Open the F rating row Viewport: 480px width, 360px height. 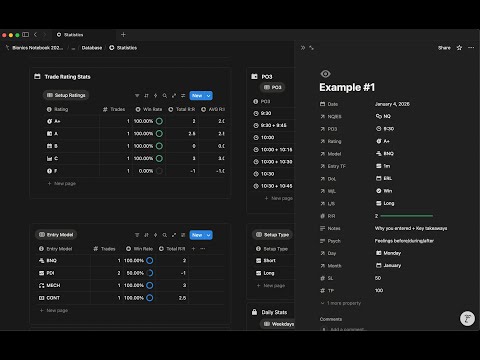52,171
